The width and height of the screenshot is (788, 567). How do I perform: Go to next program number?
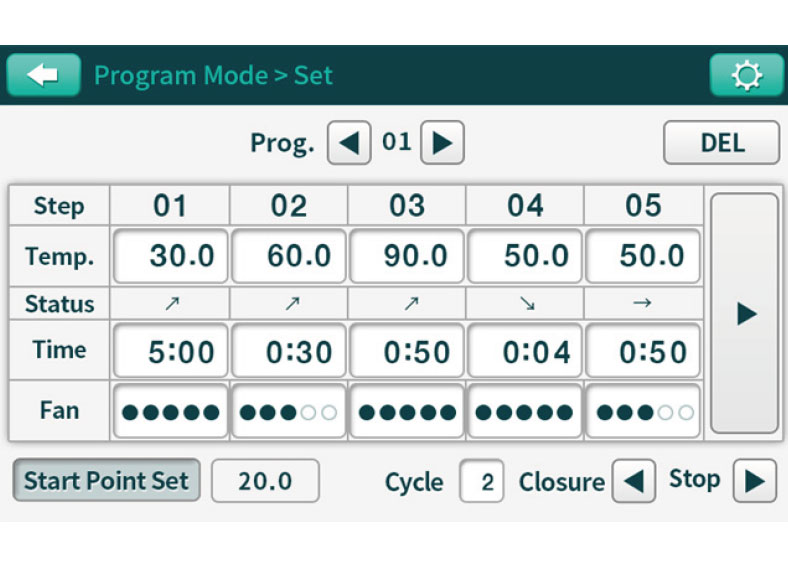[x=442, y=143]
